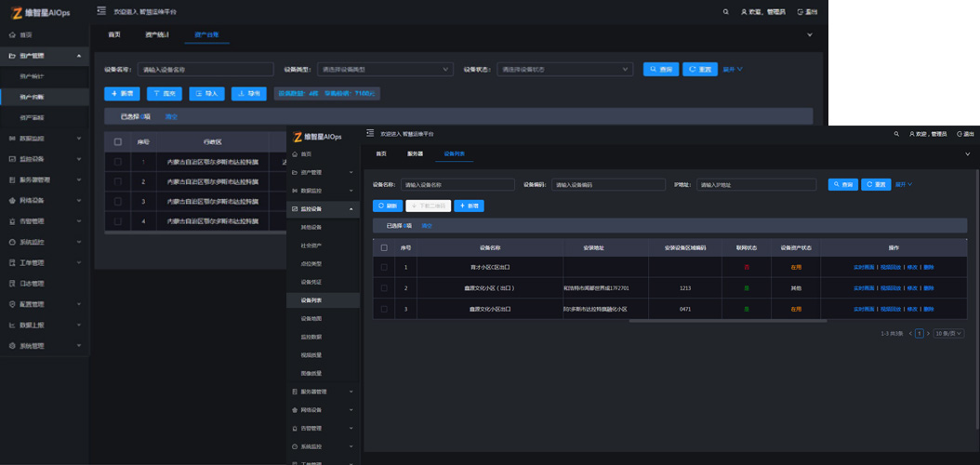Click the 导出 download icon button
The width and height of the screenshot is (980, 465).
coord(249,93)
